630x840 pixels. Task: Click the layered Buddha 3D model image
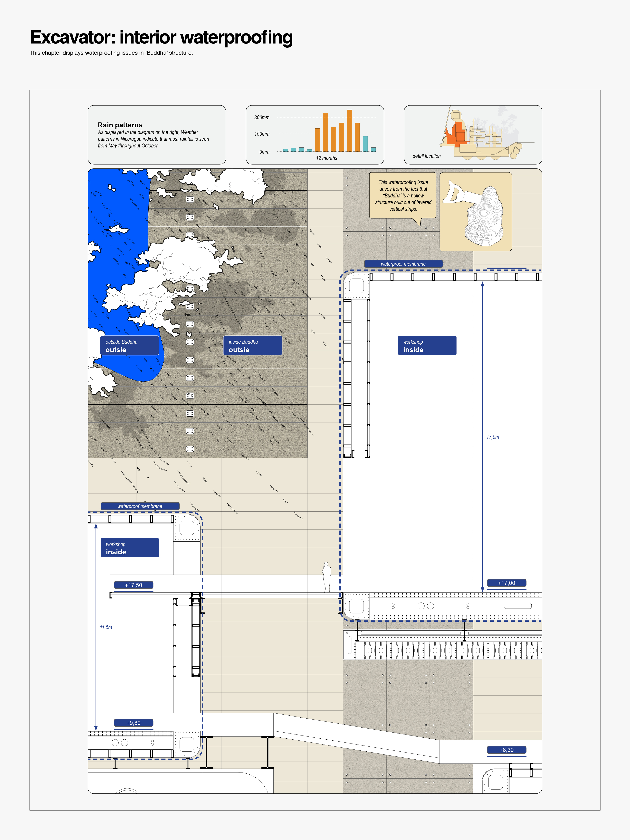pos(476,212)
